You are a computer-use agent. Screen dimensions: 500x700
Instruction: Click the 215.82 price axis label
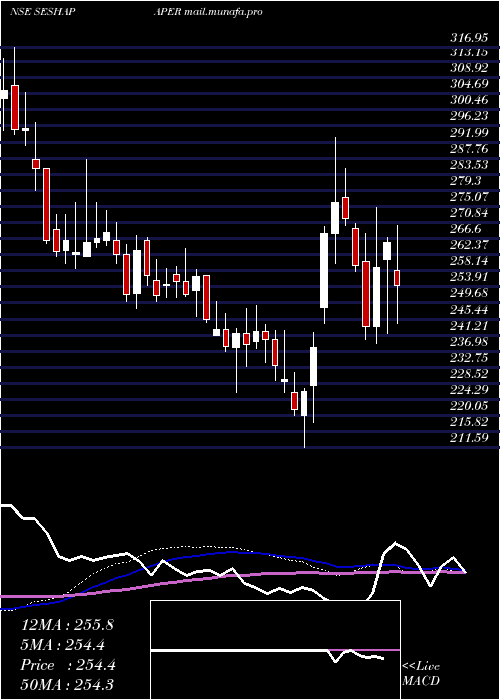pyautogui.click(x=469, y=422)
